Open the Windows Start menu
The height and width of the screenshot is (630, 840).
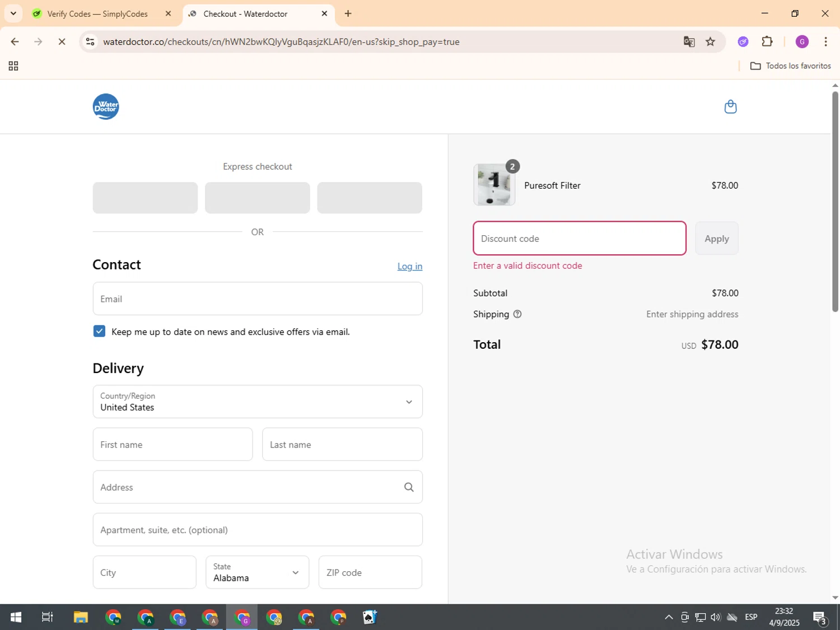coord(16,617)
